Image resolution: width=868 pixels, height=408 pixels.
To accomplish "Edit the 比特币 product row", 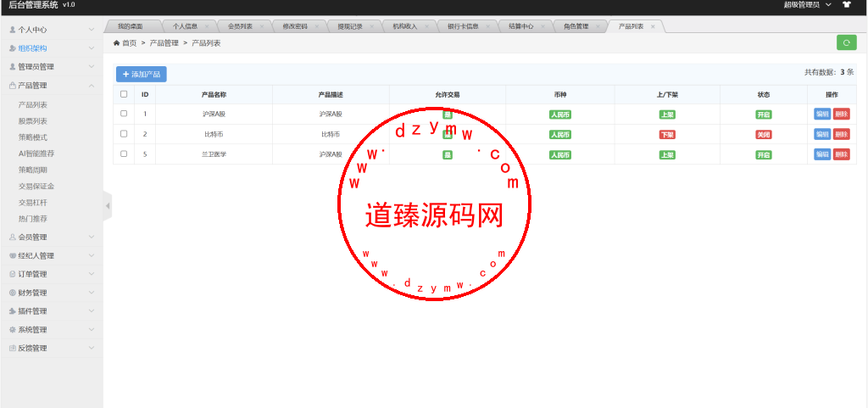I will click(x=822, y=134).
